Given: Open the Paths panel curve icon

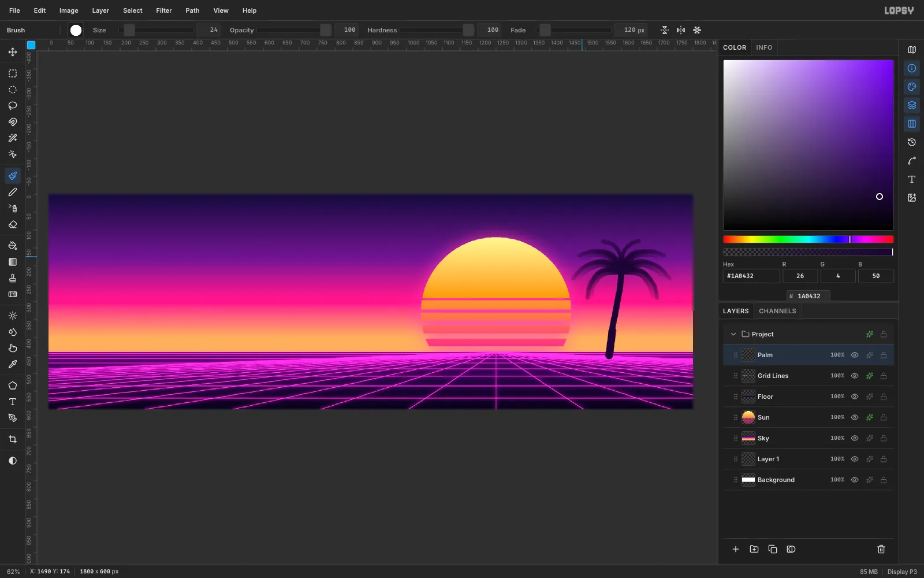Looking at the screenshot, I should pyautogui.click(x=912, y=161).
